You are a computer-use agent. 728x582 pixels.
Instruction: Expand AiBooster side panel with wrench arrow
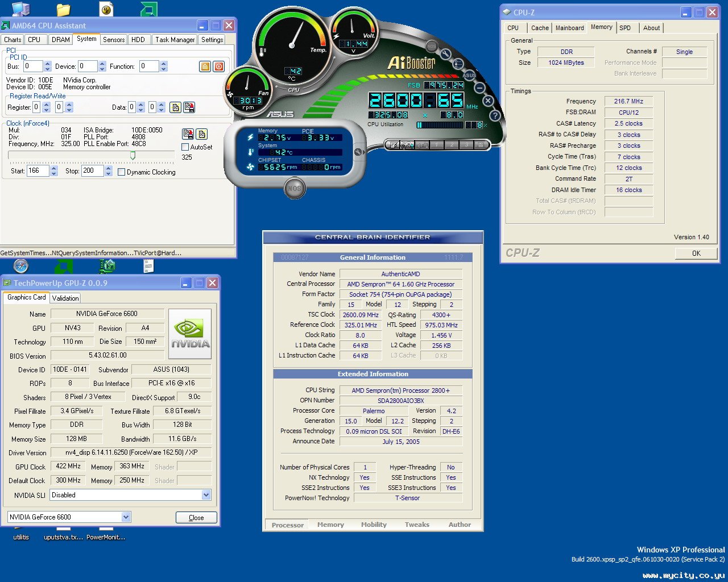[358, 152]
